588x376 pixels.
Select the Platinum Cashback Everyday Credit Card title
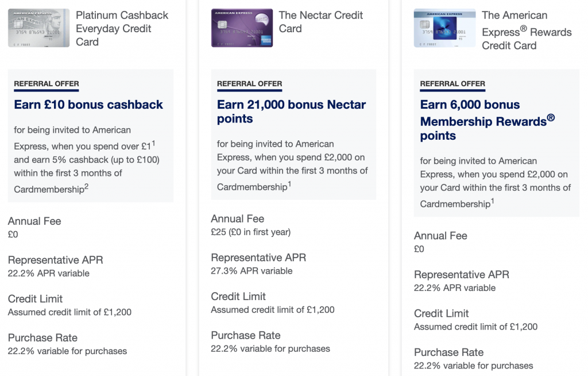(x=122, y=29)
